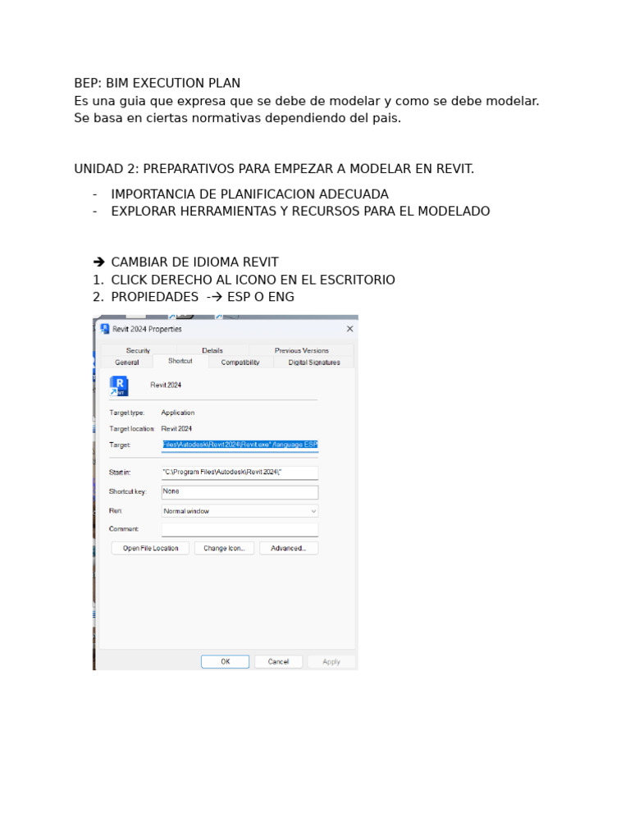630x840 pixels.
Task: Click the text 'UNIDAD 2: PREPARATIVOS PARA EMPEZAR A MODELAR EN REVIT.'
Action: (274, 169)
